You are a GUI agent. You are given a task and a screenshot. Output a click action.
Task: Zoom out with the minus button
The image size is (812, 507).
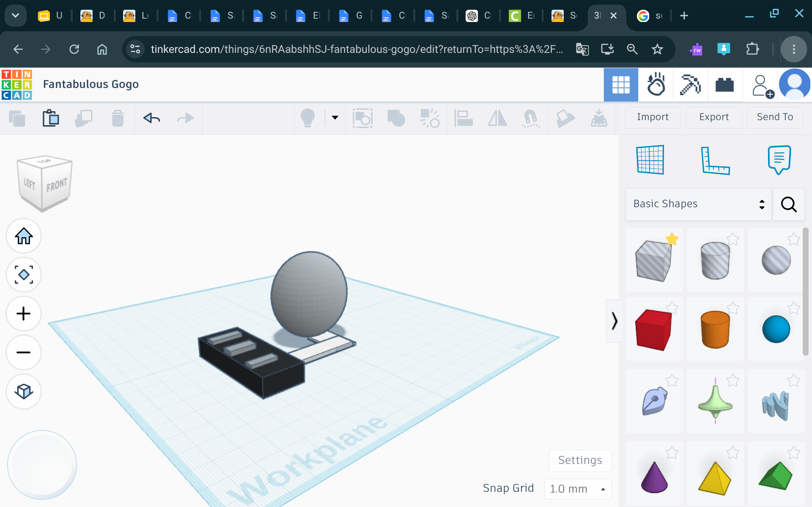24,353
